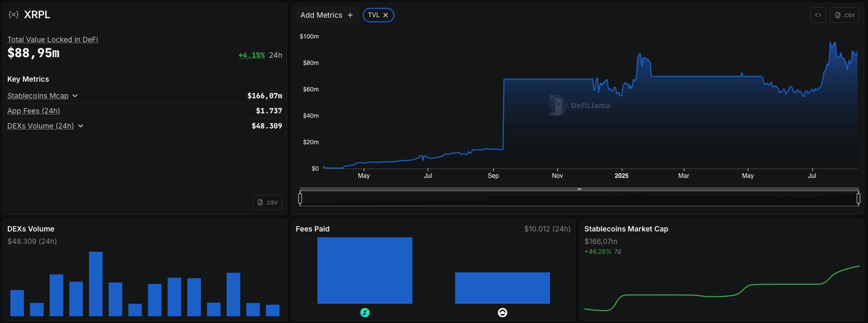Click the $88,95m TVL value
The width and height of the screenshot is (868, 323).
(x=33, y=53)
